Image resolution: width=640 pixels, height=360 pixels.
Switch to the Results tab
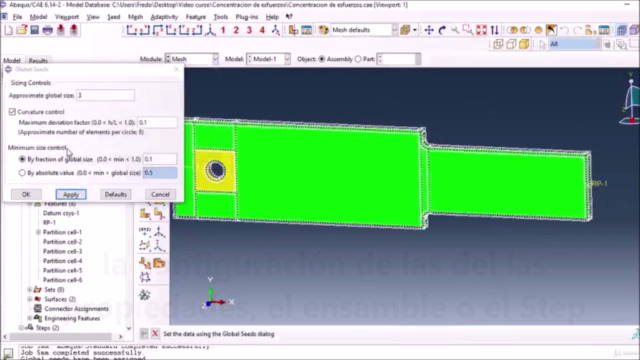point(38,60)
